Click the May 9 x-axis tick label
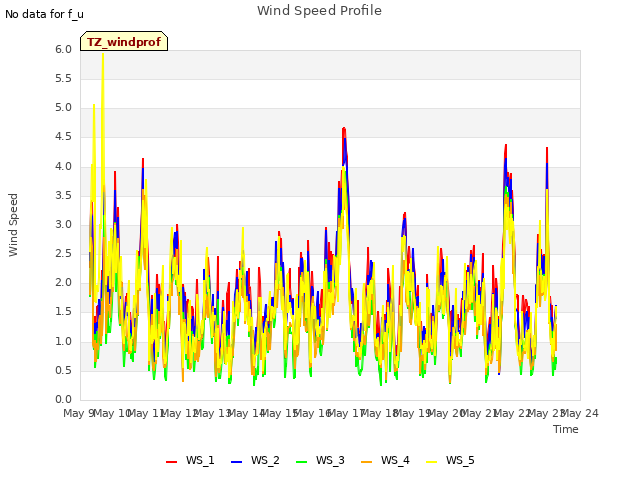The width and height of the screenshot is (640, 480). tap(78, 414)
